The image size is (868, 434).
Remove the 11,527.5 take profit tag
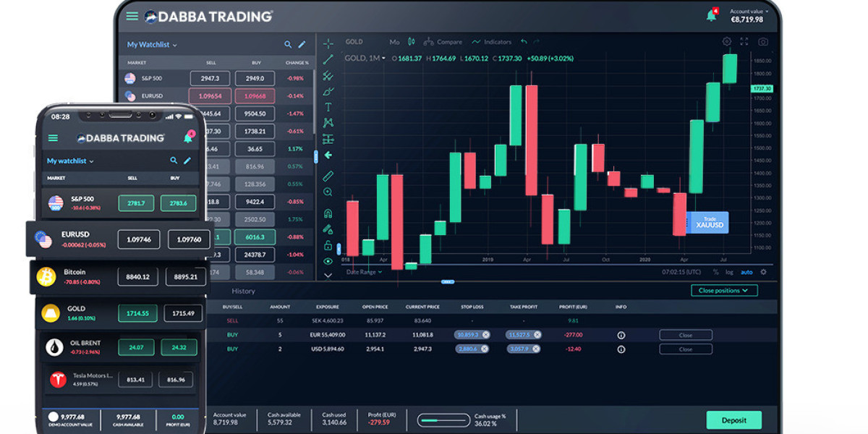pyautogui.click(x=537, y=335)
